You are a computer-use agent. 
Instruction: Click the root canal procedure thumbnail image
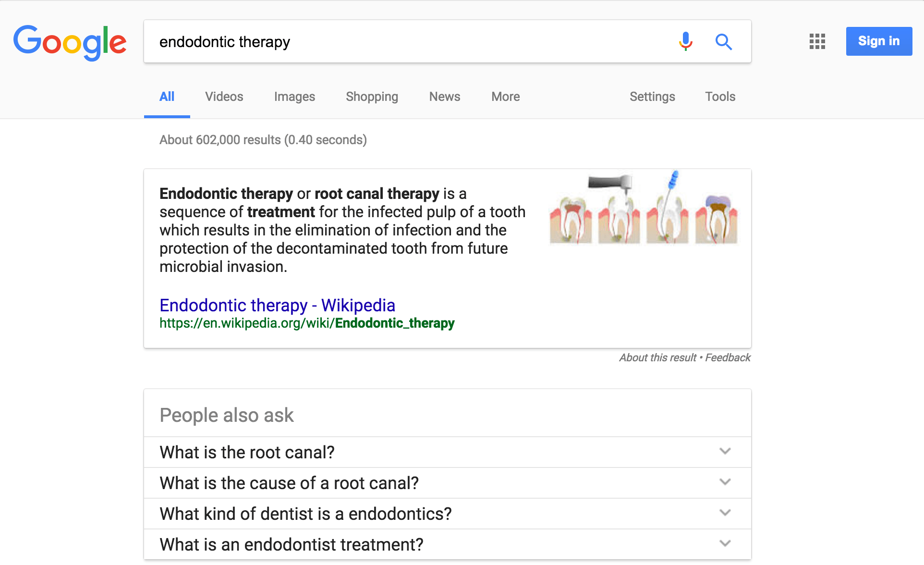(x=644, y=208)
